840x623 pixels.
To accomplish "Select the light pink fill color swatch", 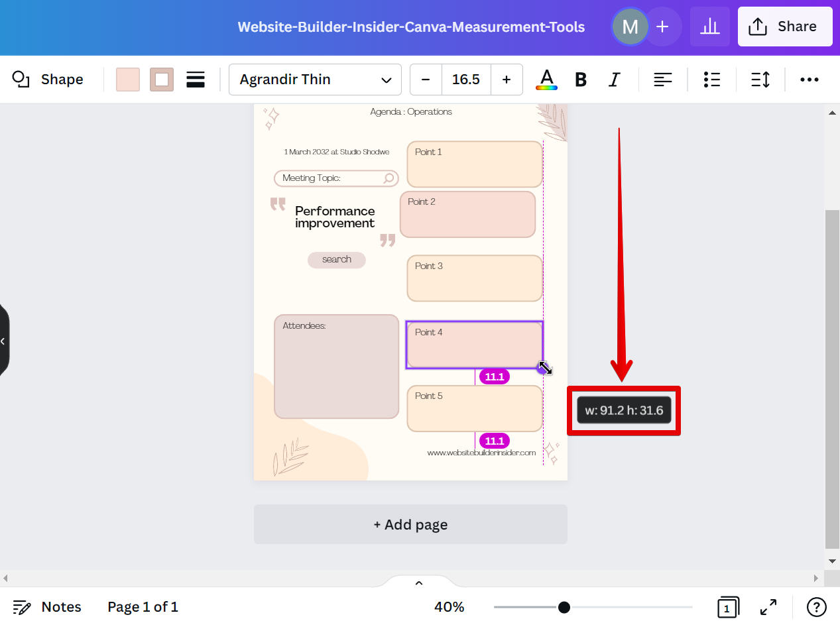I will (128, 80).
